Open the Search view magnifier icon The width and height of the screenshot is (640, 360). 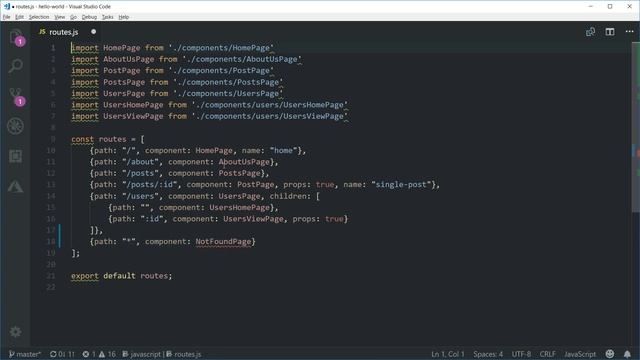point(16,66)
